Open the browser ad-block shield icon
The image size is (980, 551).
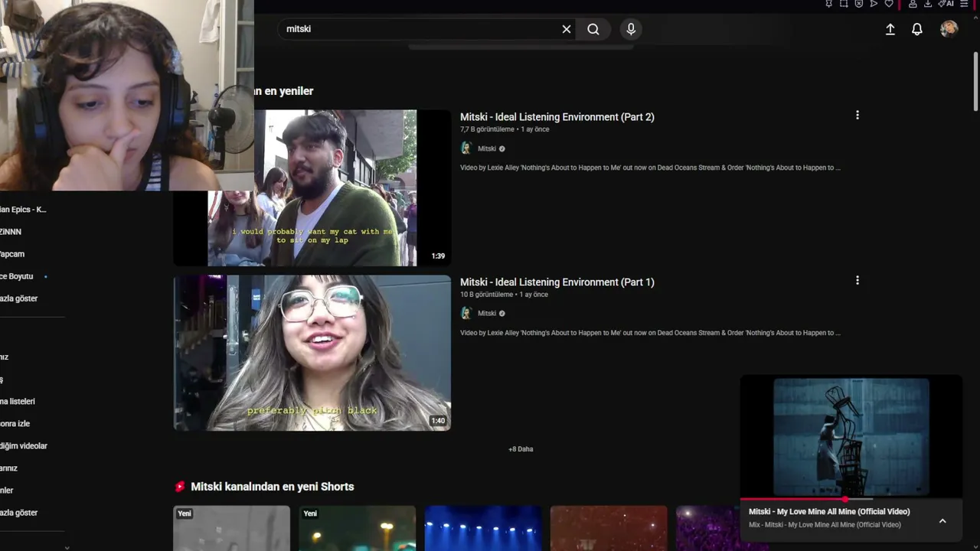859,4
